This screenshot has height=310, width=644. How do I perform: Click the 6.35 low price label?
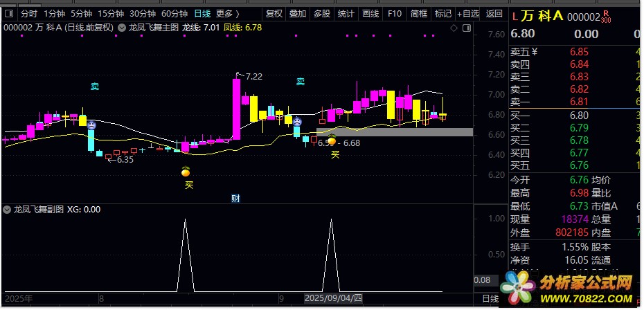coord(125,160)
